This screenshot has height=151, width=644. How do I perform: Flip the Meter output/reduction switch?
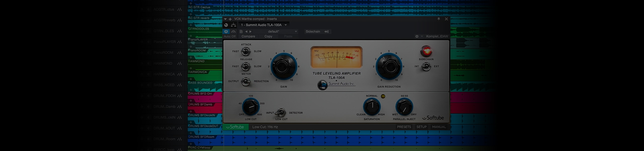click(246, 82)
